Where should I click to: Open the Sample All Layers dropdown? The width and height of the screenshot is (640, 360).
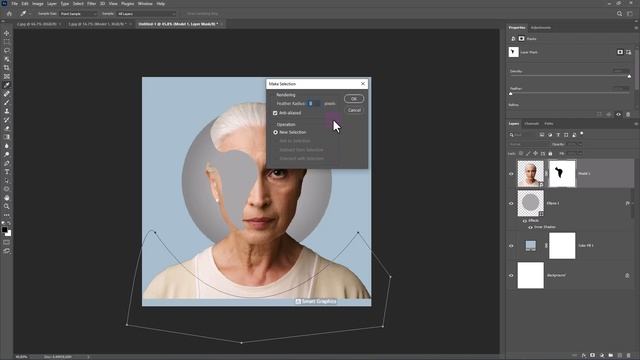coord(146,13)
